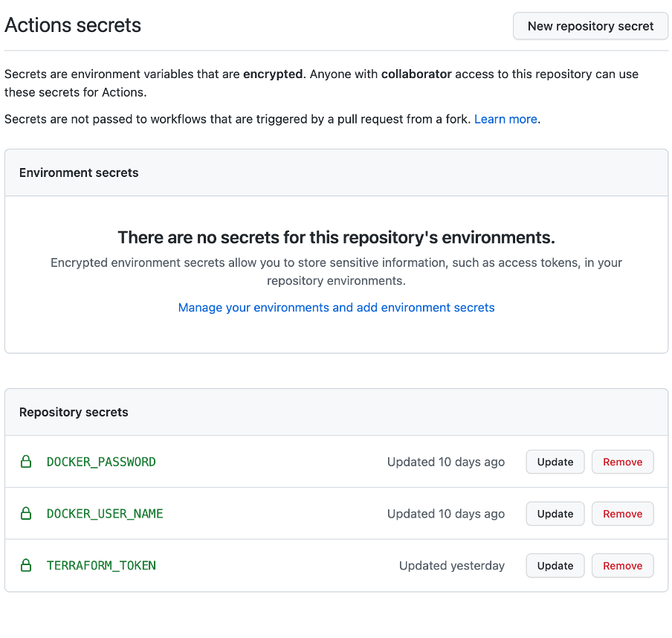Click the Updated yesterday timestamp for TERRAFORM_TOKEN
The width and height of the screenshot is (672, 638).
(452, 565)
